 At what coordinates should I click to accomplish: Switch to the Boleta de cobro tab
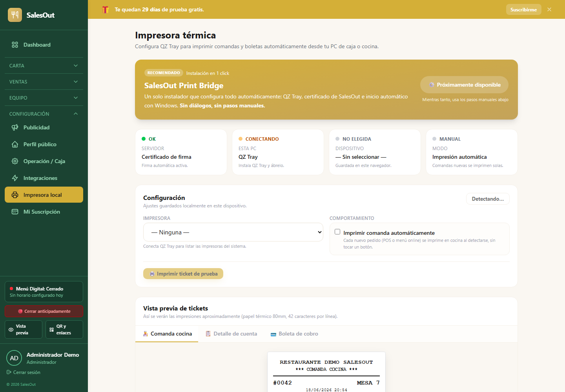point(294,334)
